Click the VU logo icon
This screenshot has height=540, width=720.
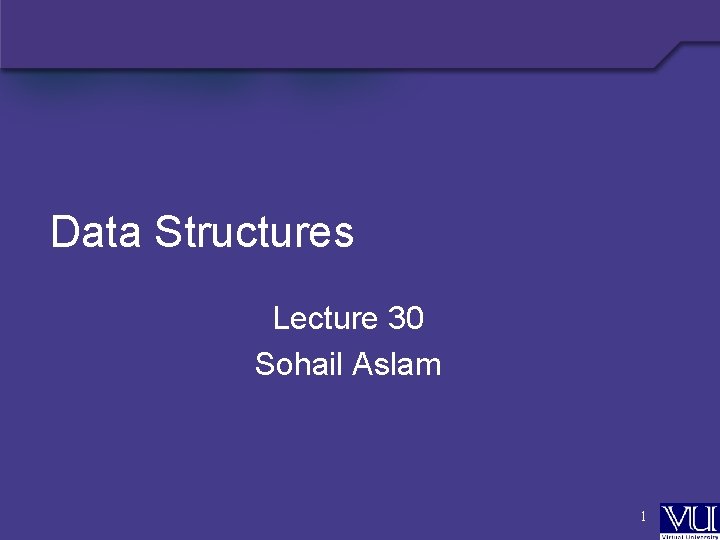688,519
